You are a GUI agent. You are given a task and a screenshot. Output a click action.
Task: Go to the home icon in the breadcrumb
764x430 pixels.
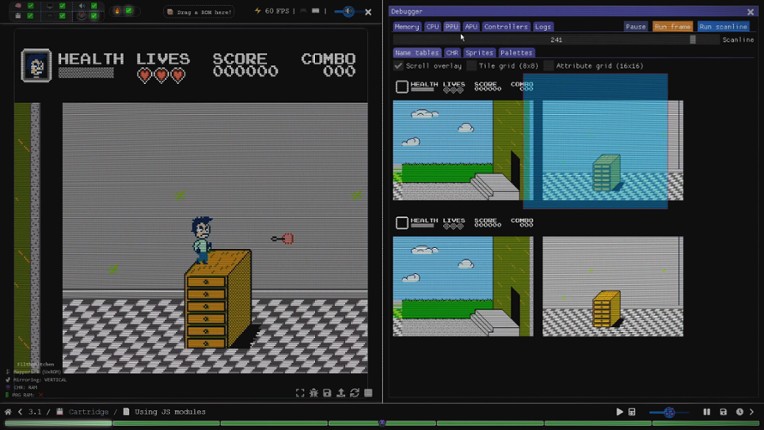coord(8,412)
